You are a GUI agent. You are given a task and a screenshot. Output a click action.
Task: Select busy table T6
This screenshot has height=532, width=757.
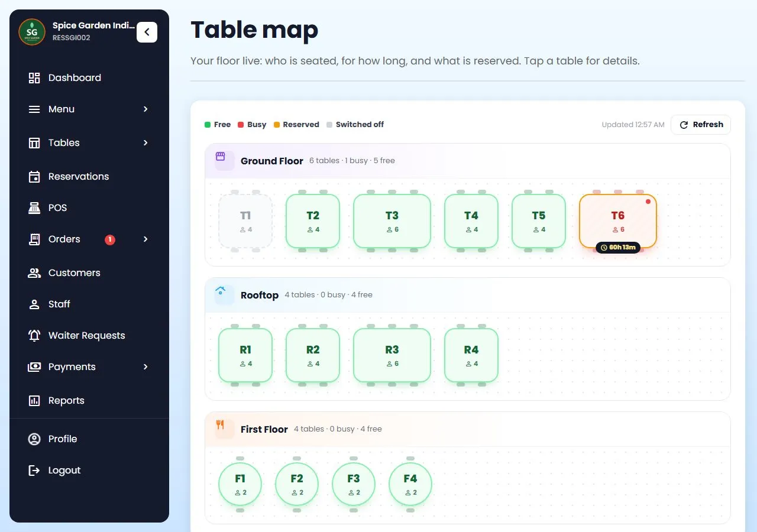[618, 221]
